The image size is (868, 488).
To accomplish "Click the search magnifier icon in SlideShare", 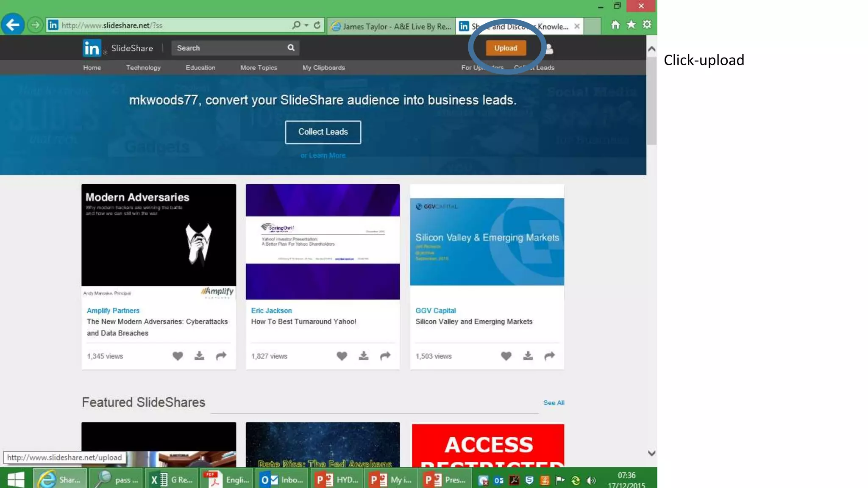I will (x=291, y=48).
